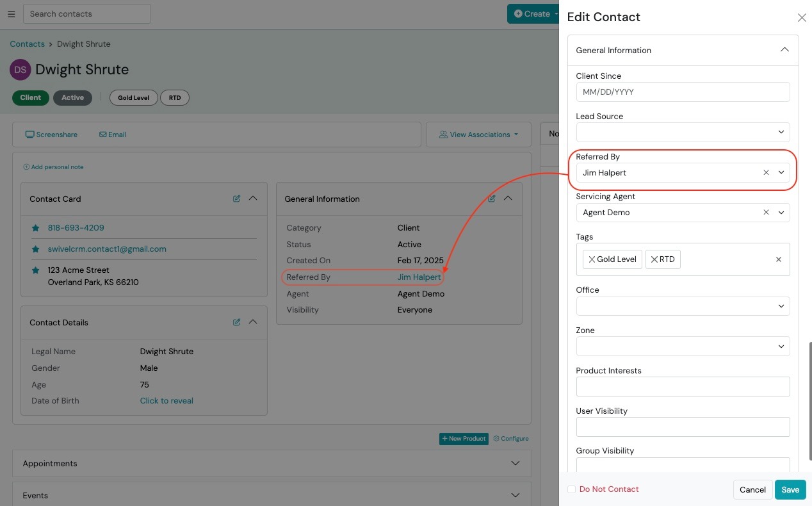Collapse the General Information accordion in the panel
812x506 pixels.
coord(784,50)
